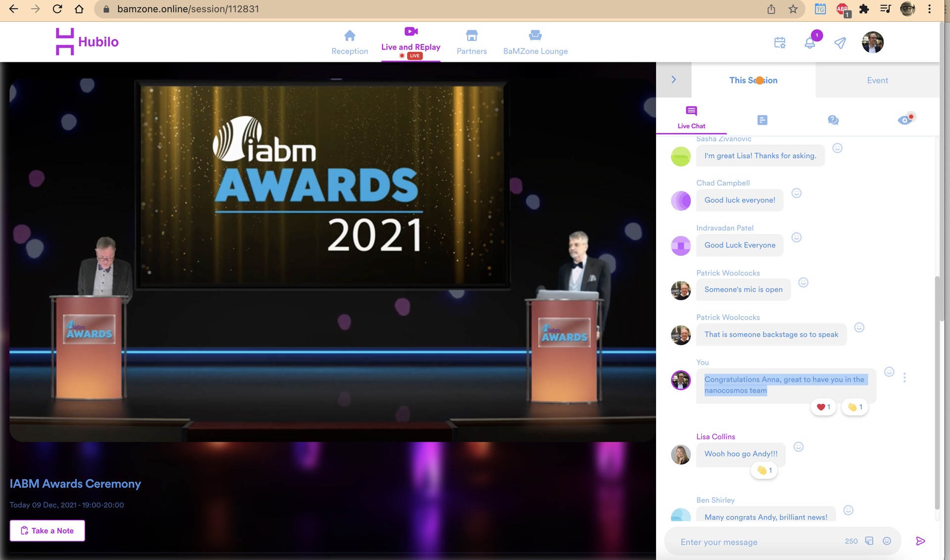Toggle clap reaction on your message

click(855, 407)
